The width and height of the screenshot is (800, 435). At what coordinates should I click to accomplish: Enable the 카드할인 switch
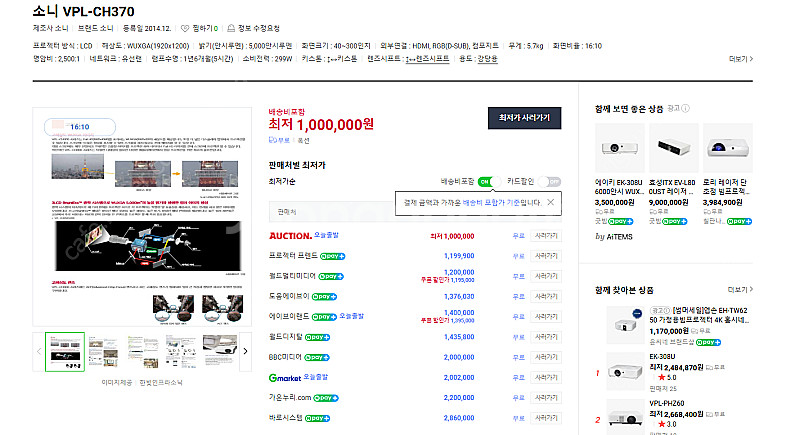[550, 182]
